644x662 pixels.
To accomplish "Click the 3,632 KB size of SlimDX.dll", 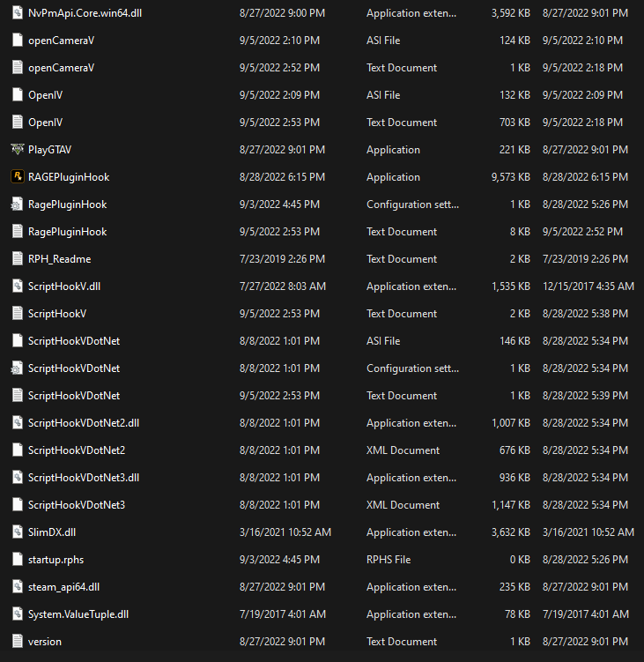I will click(x=511, y=532).
